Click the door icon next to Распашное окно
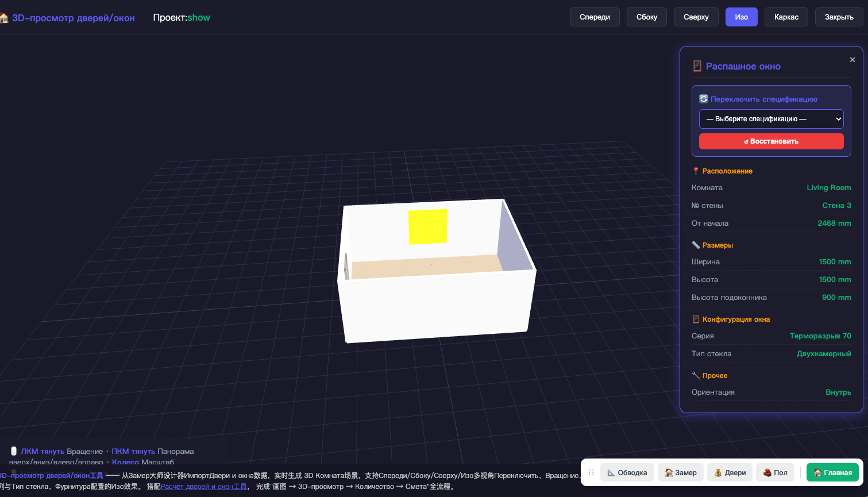Viewport: 868px width, 497px height. click(x=697, y=66)
